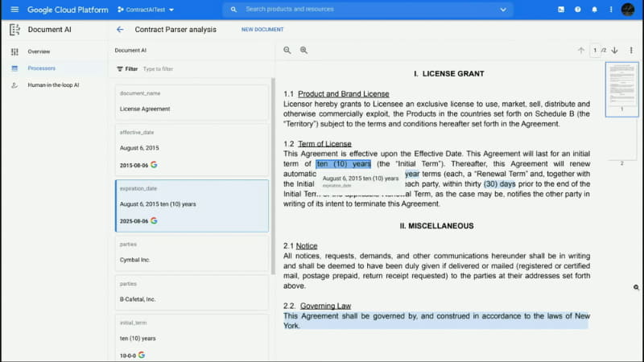
Task: Click highlighted '(30) days' in document
Action: point(499,184)
